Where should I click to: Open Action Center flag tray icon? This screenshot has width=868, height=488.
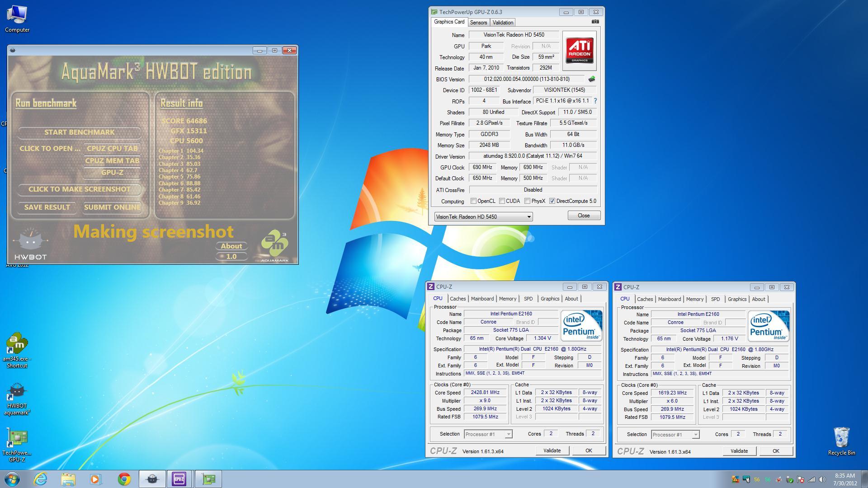800,479
